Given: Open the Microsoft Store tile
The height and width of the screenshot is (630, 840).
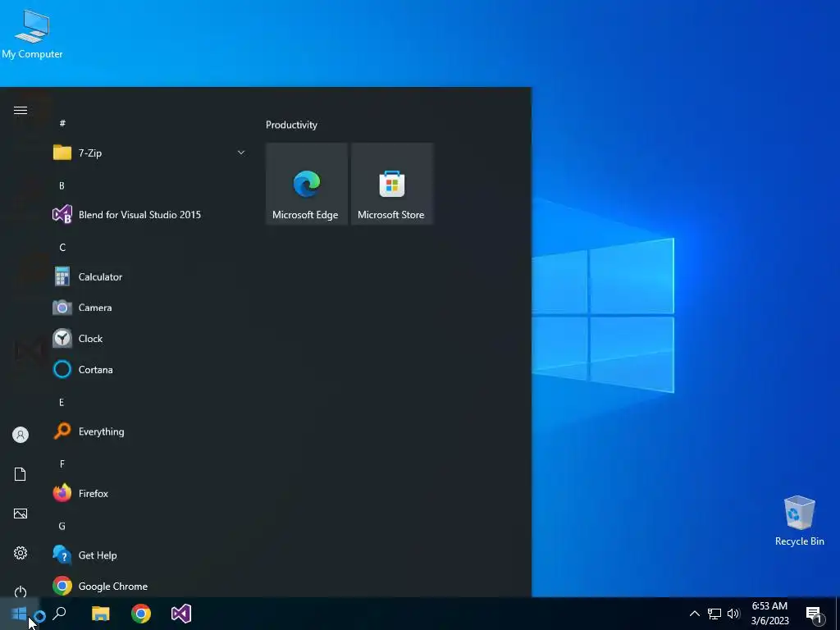Looking at the screenshot, I should pos(391,184).
